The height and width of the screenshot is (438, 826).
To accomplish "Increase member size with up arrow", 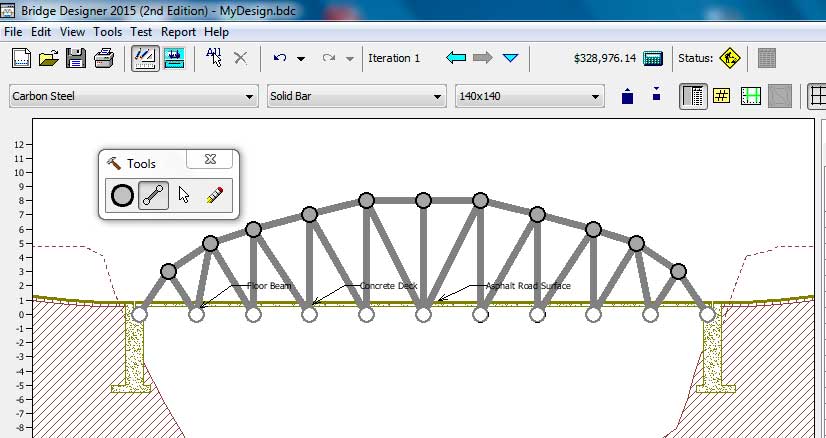I will tap(627, 96).
